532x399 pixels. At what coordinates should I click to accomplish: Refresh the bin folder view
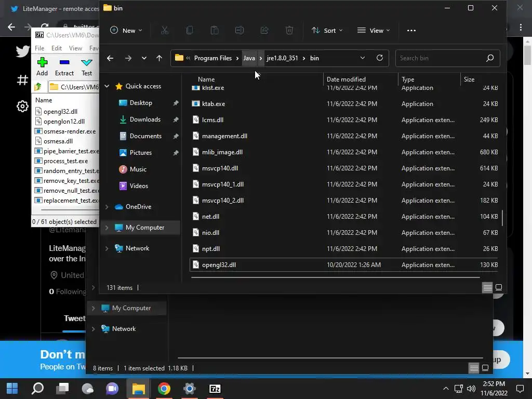pyautogui.click(x=380, y=58)
